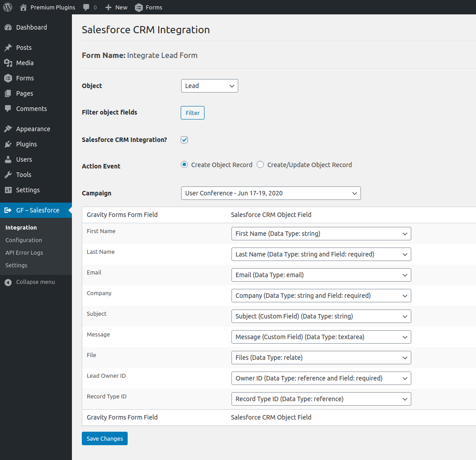Uncheck the Salesforce CRM Integration checkbox
This screenshot has width=476, height=460.
[x=184, y=140]
